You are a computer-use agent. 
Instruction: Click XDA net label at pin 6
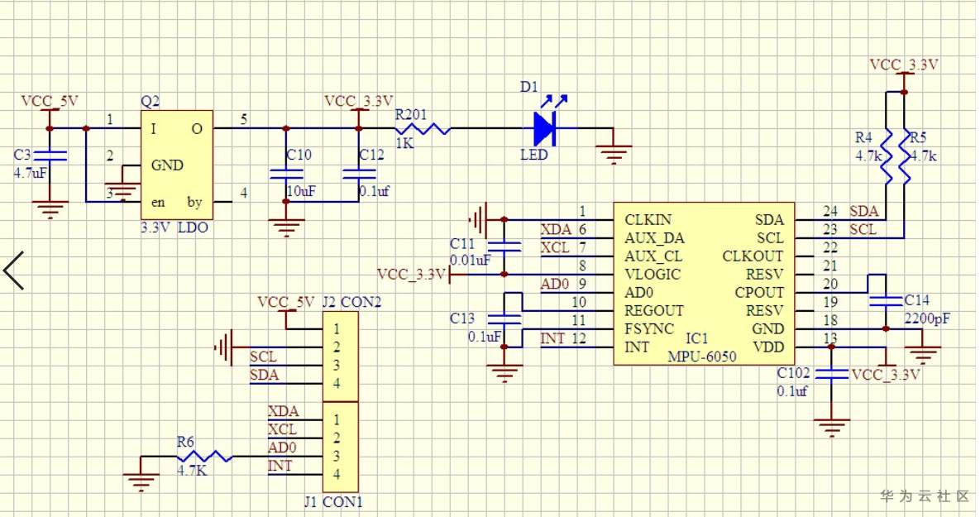tap(557, 229)
